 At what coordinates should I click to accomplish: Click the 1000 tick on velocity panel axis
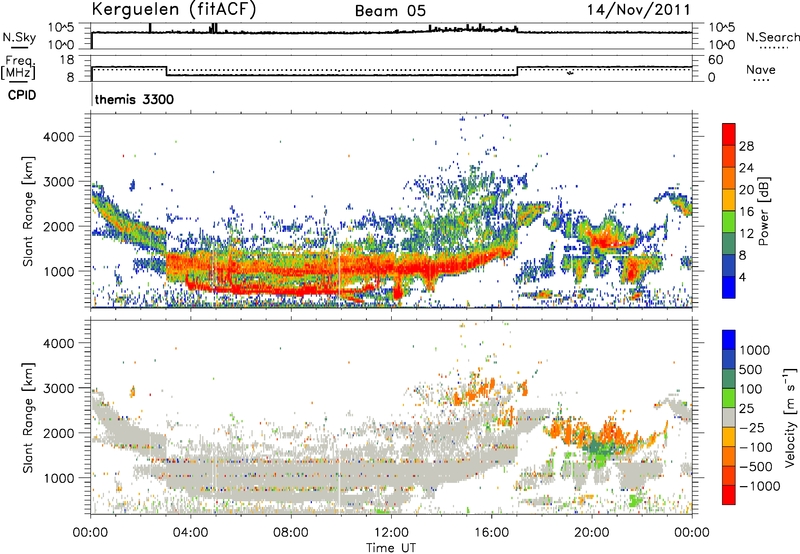coord(59,478)
